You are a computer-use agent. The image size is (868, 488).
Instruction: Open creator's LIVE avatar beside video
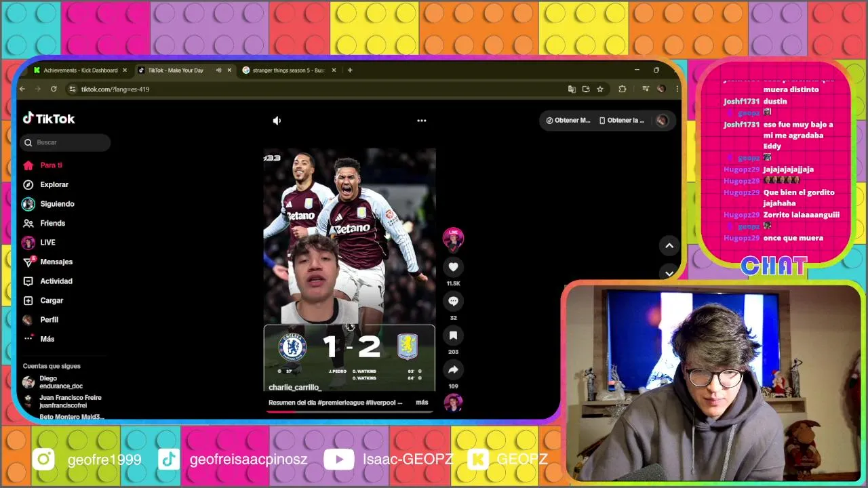tap(453, 238)
